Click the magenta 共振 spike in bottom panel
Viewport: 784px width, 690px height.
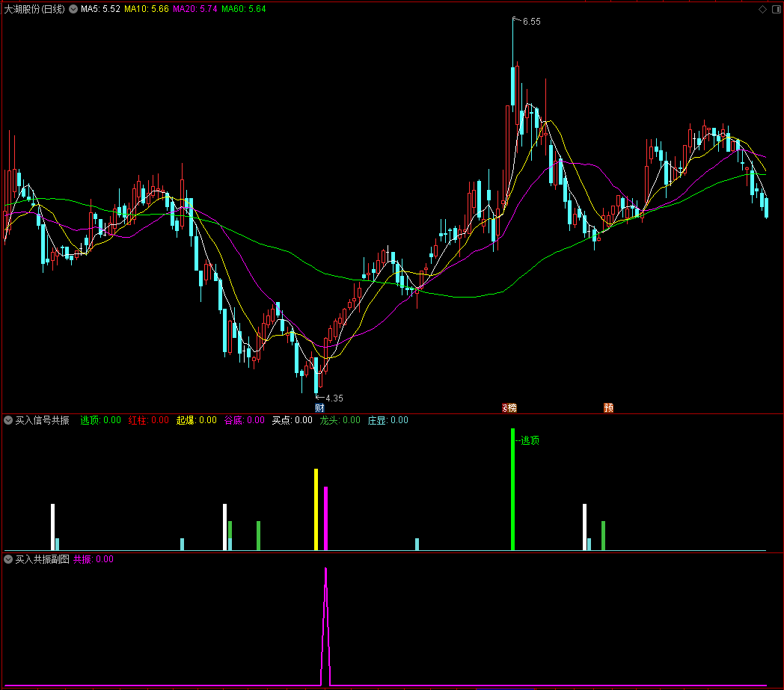(325, 626)
